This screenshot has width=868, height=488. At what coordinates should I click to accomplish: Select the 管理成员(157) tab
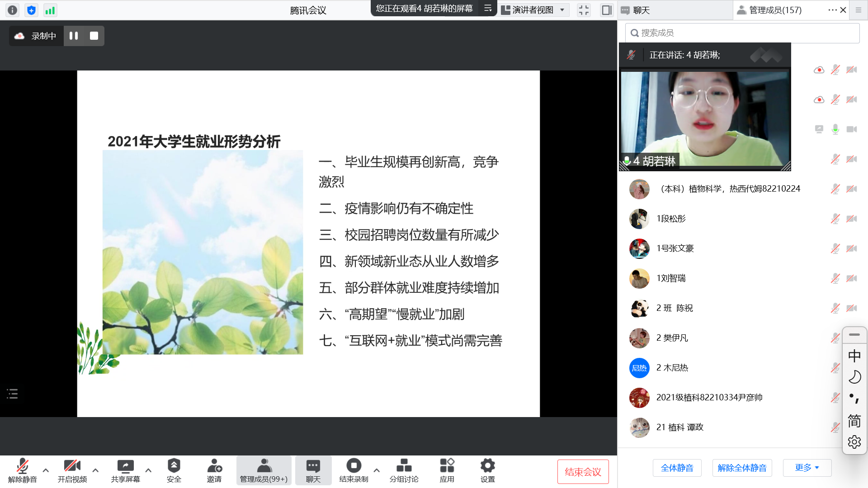[775, 10]
